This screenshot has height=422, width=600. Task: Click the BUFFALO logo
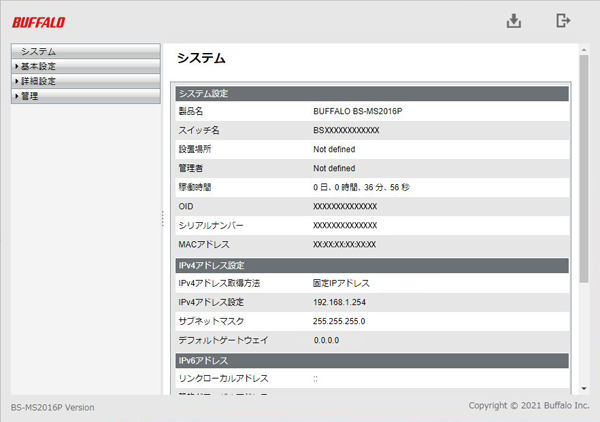[40, 22]
